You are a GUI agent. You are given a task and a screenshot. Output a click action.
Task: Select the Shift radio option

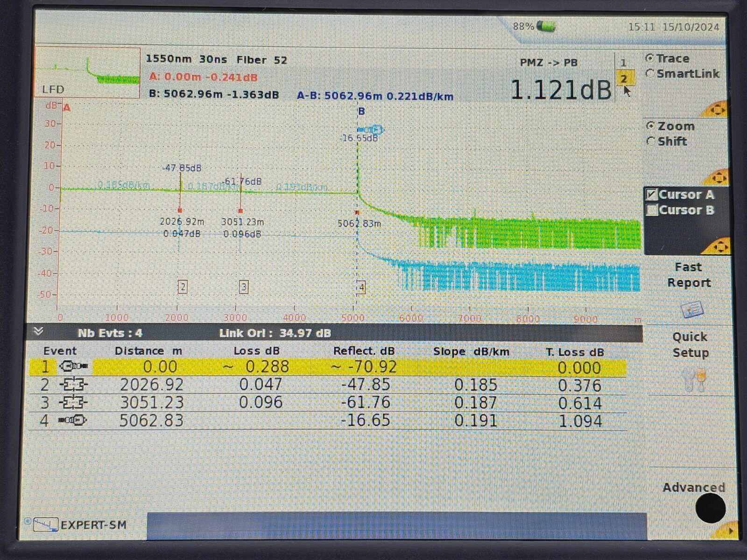point(651,141)
